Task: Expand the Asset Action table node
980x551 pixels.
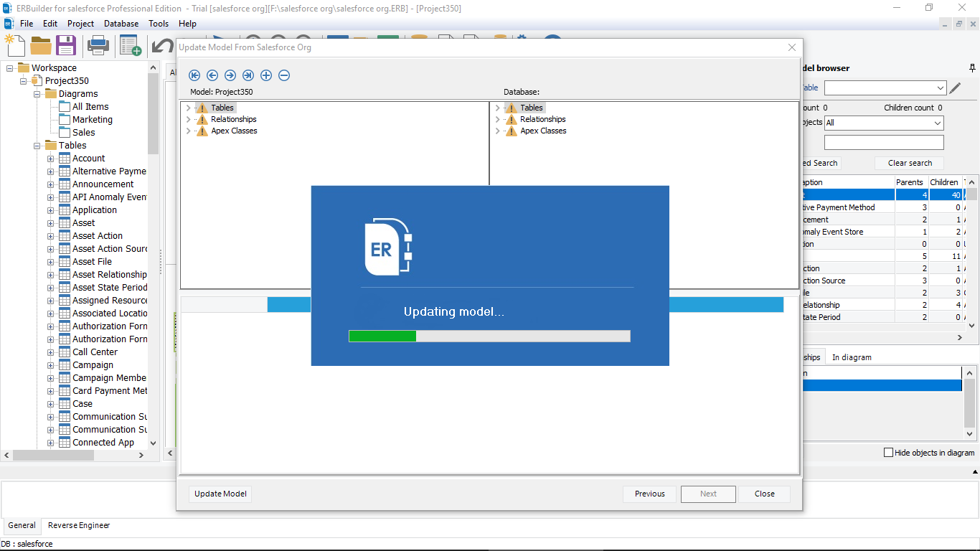Action: 51,236
